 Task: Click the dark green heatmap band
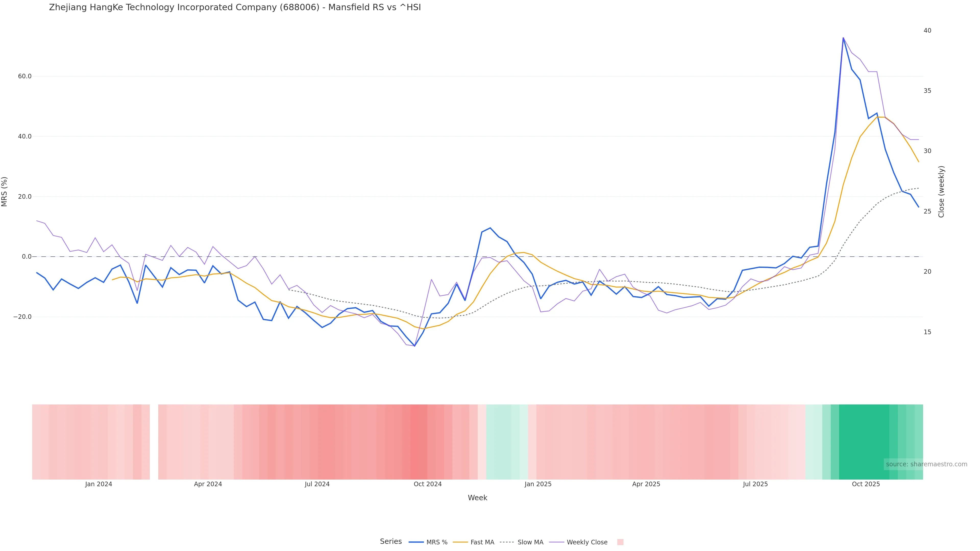(x=864, y=441)
